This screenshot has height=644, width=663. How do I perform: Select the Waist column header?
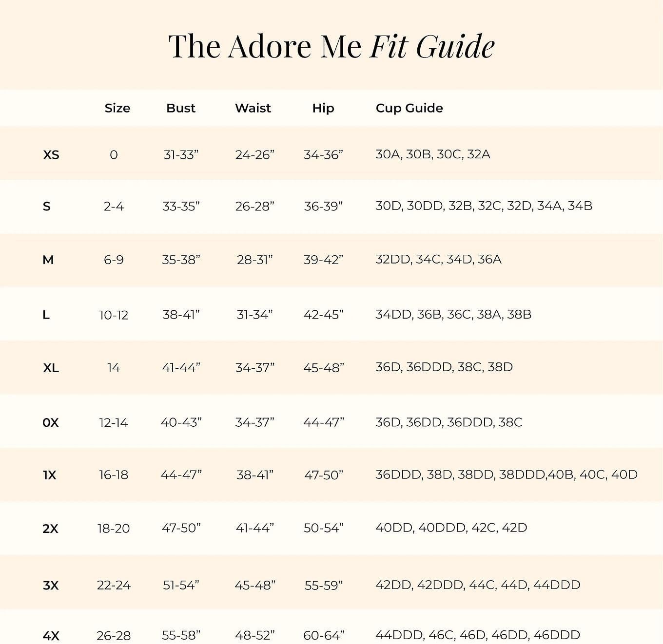pyautogui.click(x=253, y=108)
